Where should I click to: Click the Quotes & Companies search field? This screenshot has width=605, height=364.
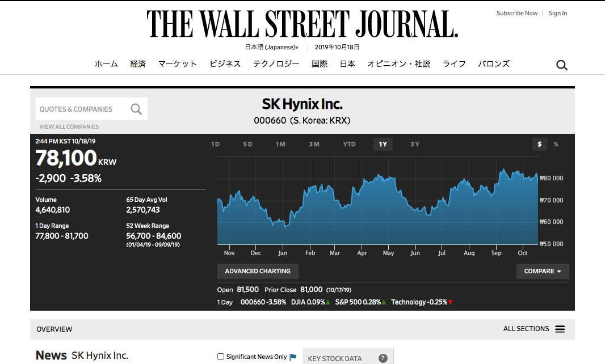[x=82, y=109]
